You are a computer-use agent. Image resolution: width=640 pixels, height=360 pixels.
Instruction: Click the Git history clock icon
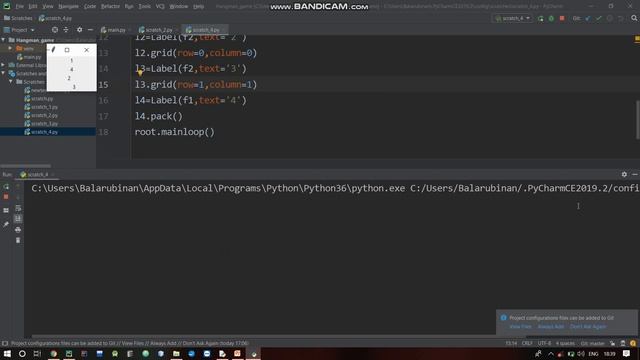pos(610,18)
